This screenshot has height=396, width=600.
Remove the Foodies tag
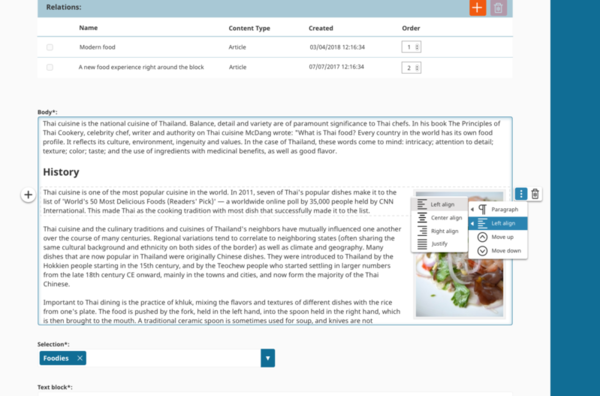[x=80, y=358]
